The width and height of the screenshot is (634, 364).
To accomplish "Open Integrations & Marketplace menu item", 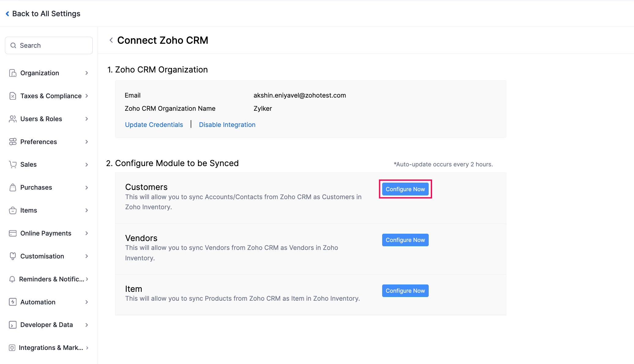I will click(51, 348).
